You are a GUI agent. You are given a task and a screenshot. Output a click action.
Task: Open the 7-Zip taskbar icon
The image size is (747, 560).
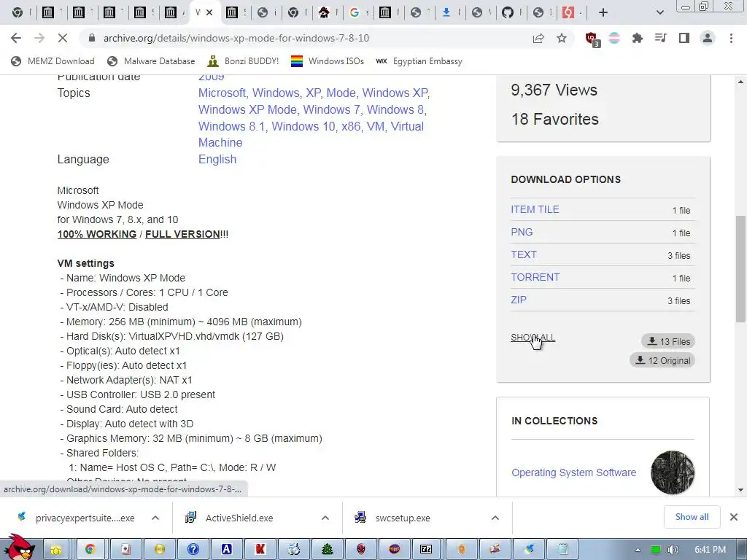click(426, 550)
